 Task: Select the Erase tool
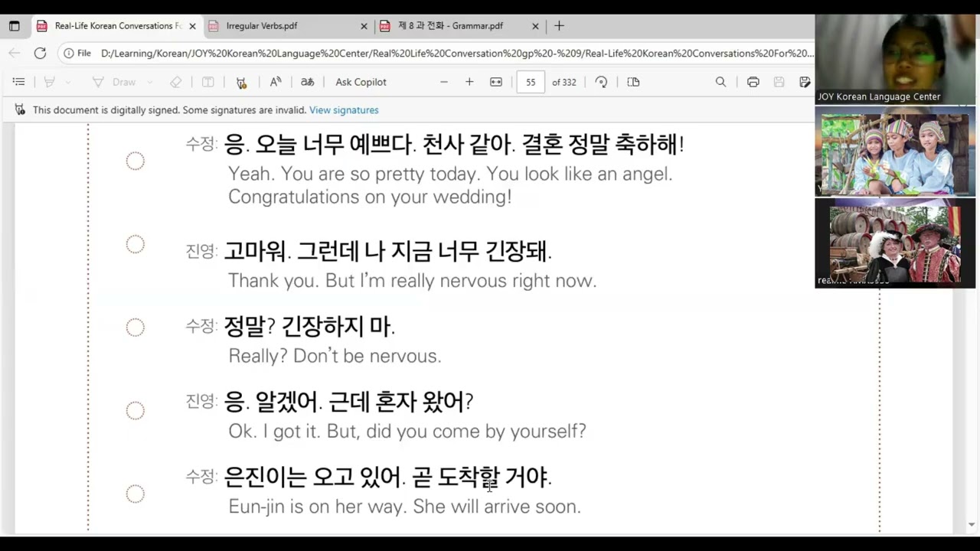click(x=176, y=82)
